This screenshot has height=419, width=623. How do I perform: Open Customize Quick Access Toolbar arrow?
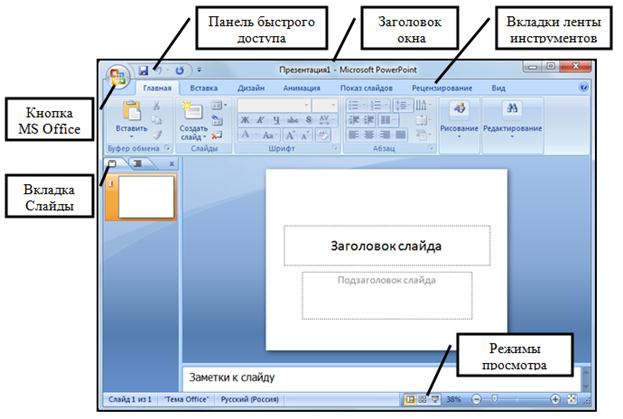199,70
